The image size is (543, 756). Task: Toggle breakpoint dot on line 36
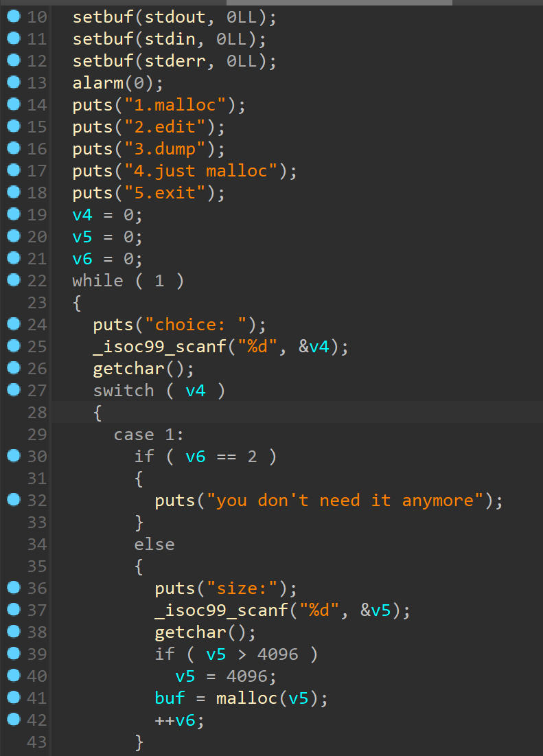14,588
